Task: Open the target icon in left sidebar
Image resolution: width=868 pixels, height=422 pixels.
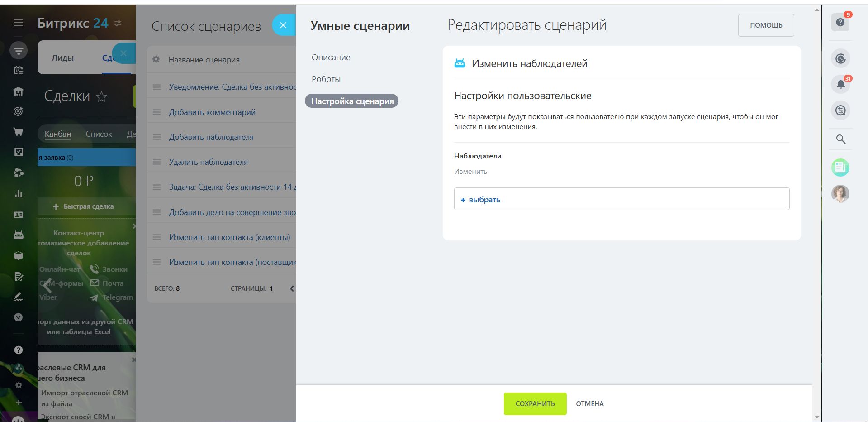Action: coord(19,111)
